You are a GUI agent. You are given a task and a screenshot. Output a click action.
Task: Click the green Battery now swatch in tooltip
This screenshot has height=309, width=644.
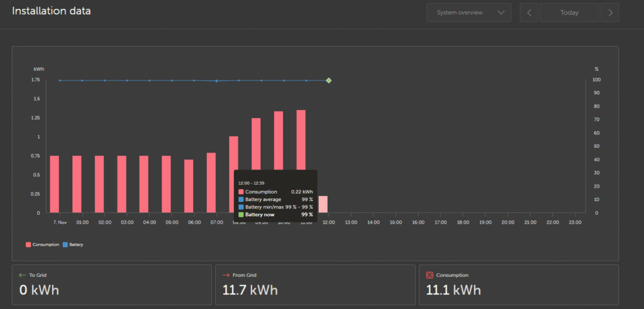[x=241, y=215]
